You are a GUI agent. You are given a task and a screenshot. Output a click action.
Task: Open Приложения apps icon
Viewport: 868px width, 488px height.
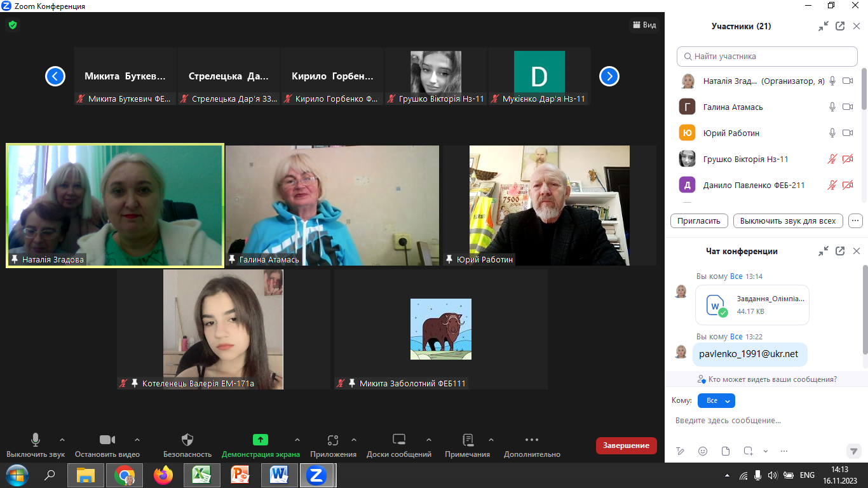pyautogui.click(x=333, y=440)
